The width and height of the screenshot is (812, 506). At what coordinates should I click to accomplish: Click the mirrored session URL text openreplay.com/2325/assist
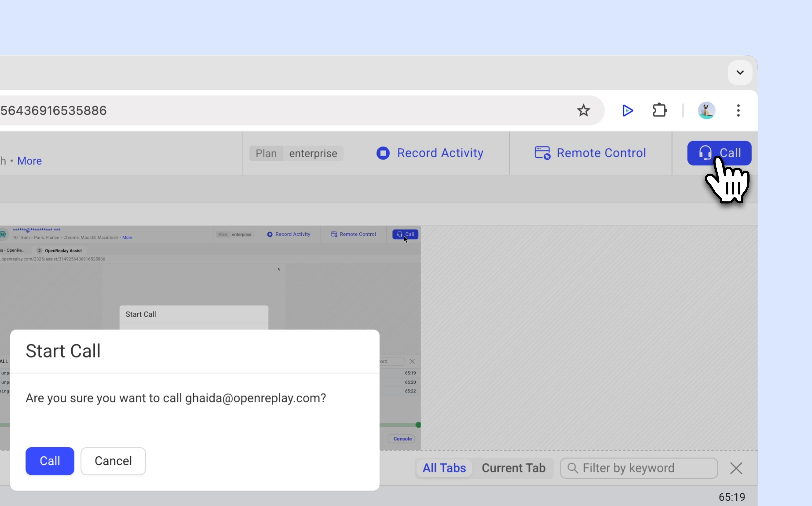[x=52, y=259]
